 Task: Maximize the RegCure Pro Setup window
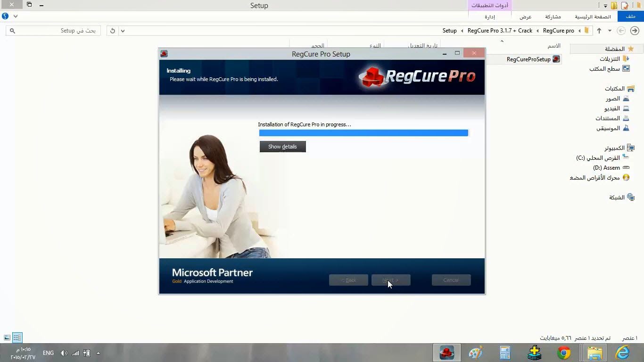point(457,53)
